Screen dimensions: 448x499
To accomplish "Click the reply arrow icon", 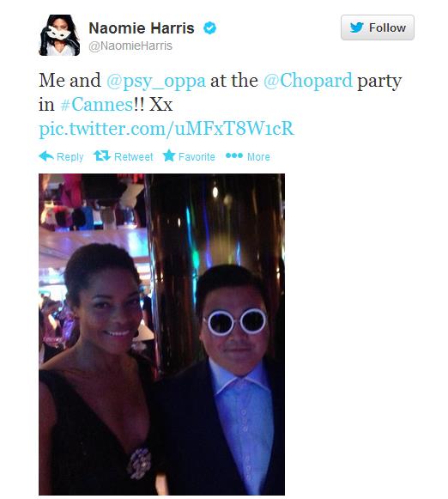I will click(x=46, y=156).
